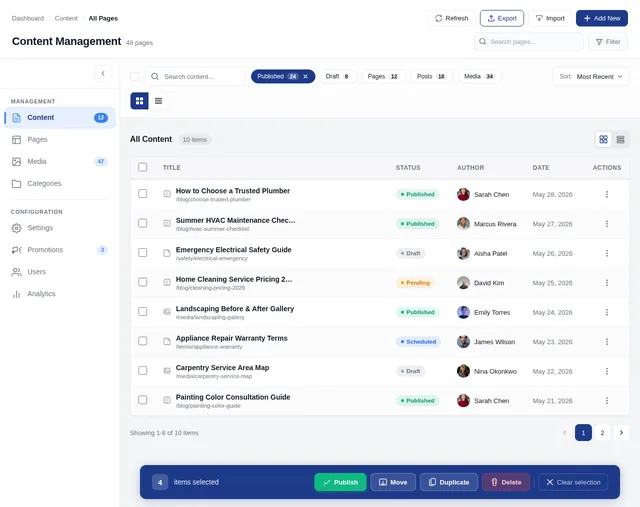
Task: Open actions menu for Emergency Electrical Safety Guide
Action: (x=607, y=254)
